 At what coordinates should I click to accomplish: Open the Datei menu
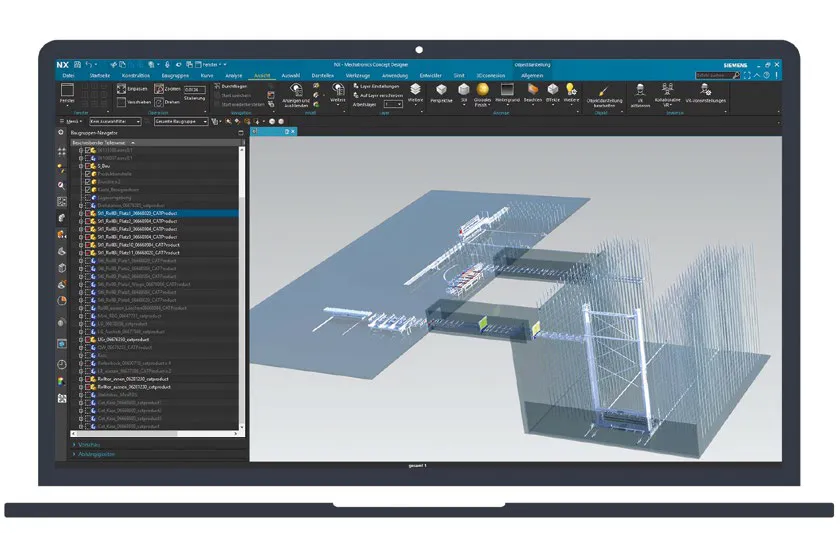[68, 76]
